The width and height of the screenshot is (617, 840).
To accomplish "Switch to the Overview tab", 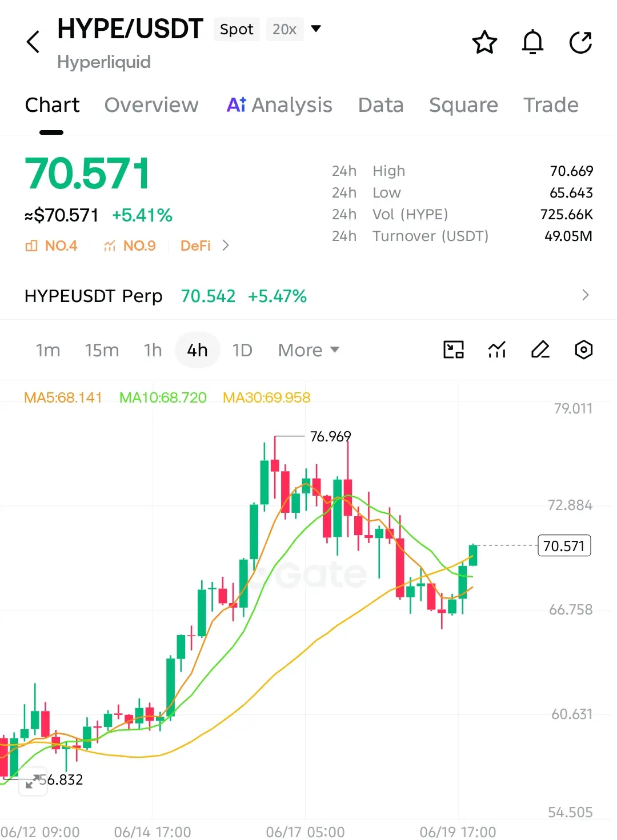I will coord(151,105).
